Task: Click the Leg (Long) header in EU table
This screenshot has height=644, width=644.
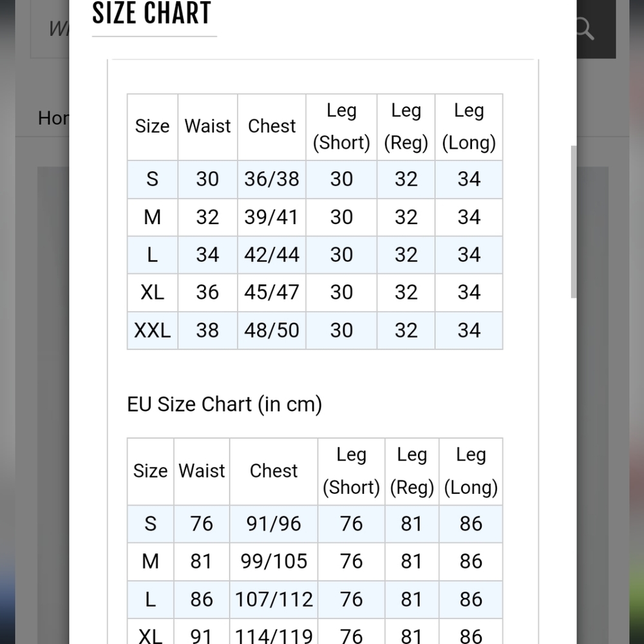Action: pyautogui.click(x=471, y=471)
